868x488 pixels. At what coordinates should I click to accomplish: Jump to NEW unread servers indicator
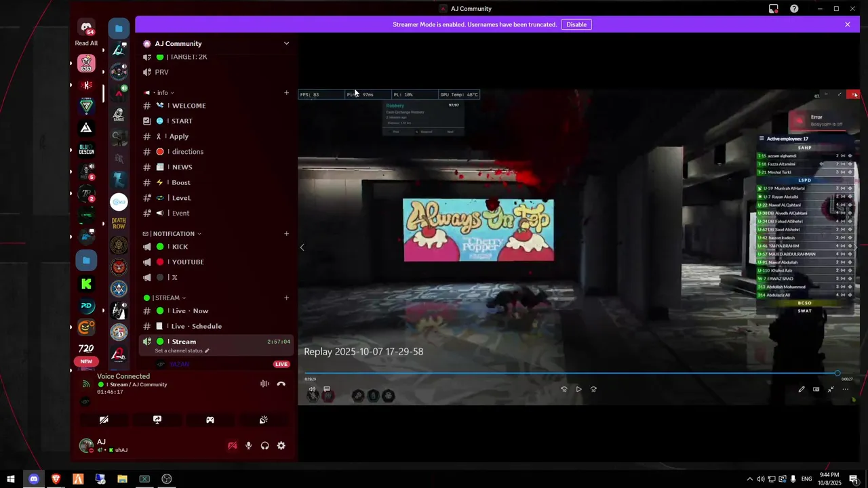coord(86,361)
